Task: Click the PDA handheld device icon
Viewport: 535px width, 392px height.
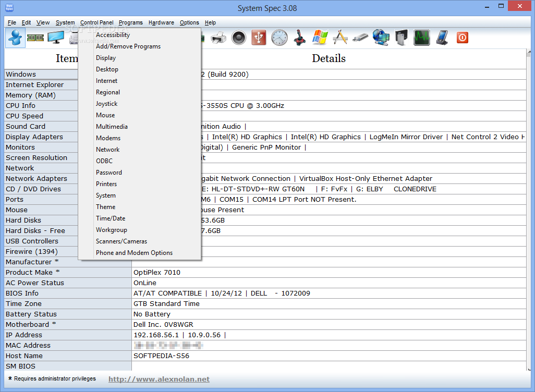Action: (x=442, y=38)
